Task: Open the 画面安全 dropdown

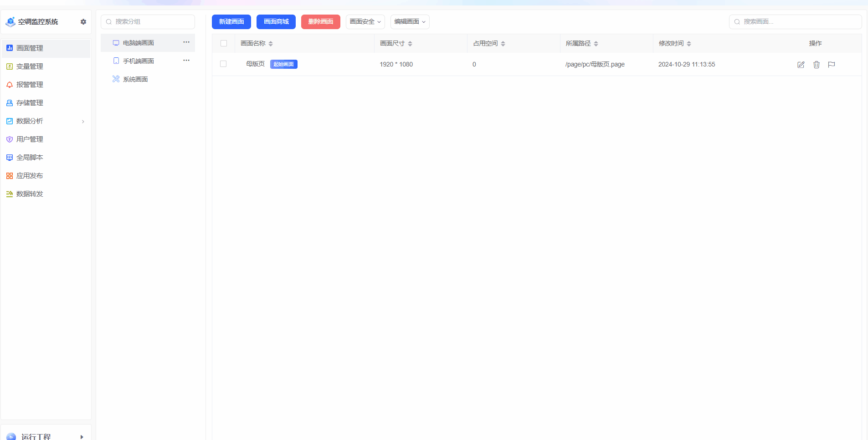Action: 365,21
